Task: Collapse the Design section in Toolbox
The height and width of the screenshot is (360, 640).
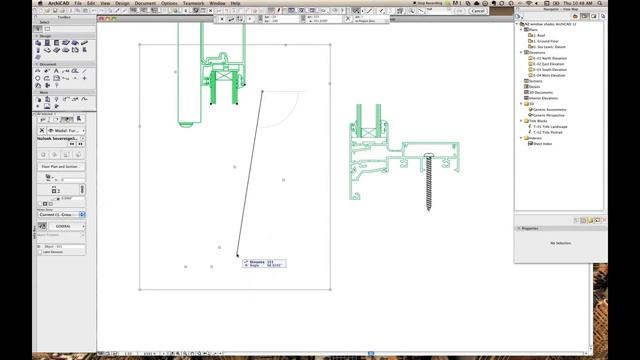Action: tap(37, 36)
